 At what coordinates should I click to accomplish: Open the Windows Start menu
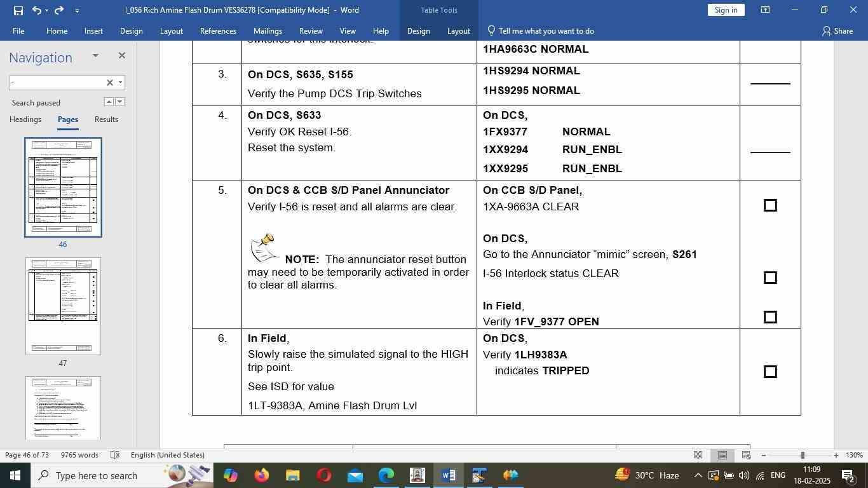(x=15, y=475)
